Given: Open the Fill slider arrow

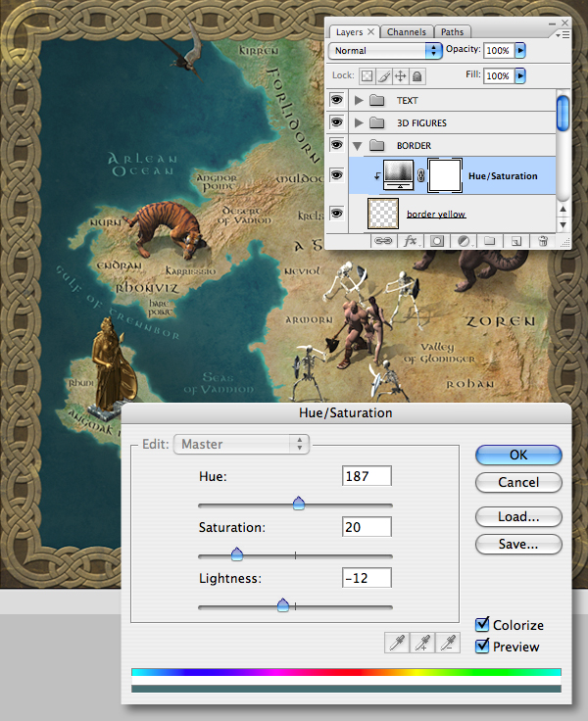Looking at the screenshot, I should pyautogui.click(x=520, y=75).
